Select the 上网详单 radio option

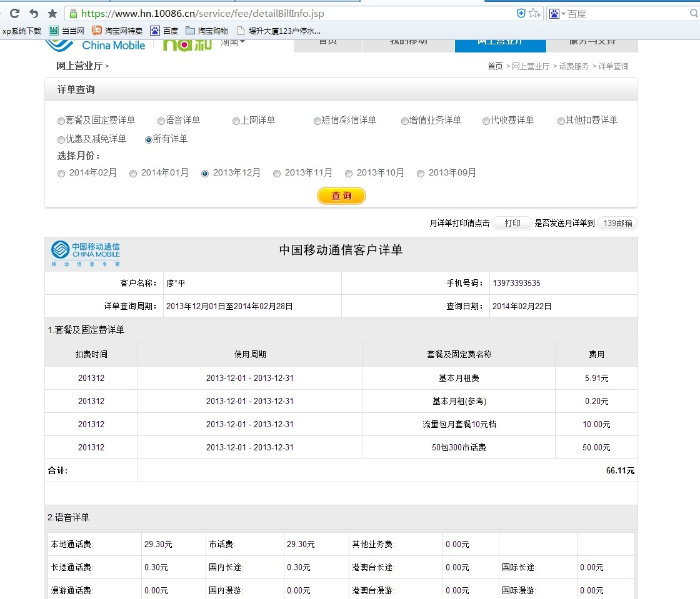[236, 121]
